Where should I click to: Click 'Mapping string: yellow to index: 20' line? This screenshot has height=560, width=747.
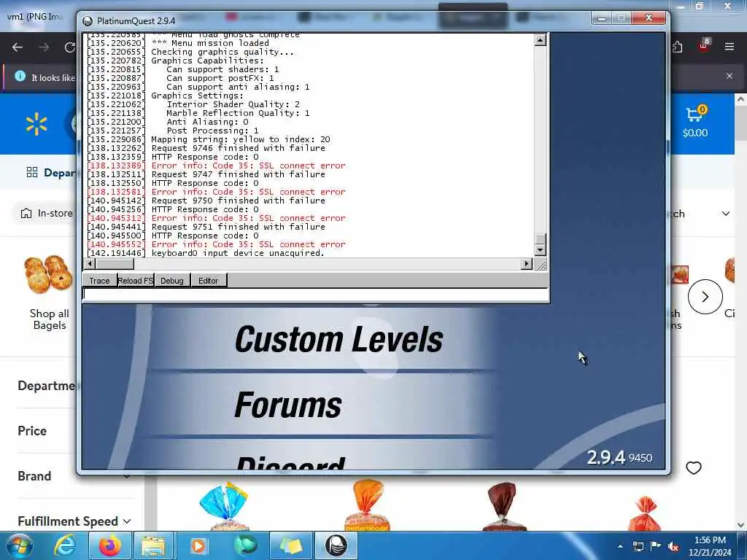coord(241,139)
